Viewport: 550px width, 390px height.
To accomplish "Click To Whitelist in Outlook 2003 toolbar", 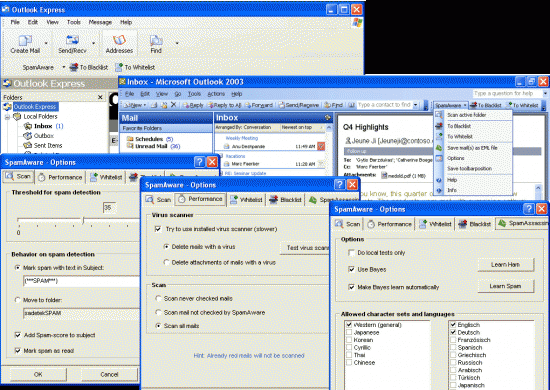I will pos(522,105).
